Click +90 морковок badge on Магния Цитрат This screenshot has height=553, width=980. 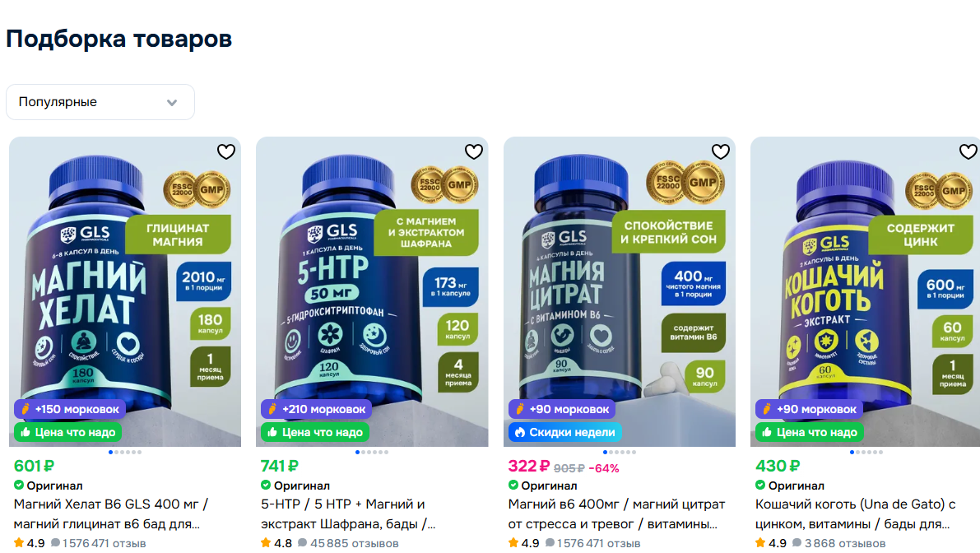(x=562, y=409)
